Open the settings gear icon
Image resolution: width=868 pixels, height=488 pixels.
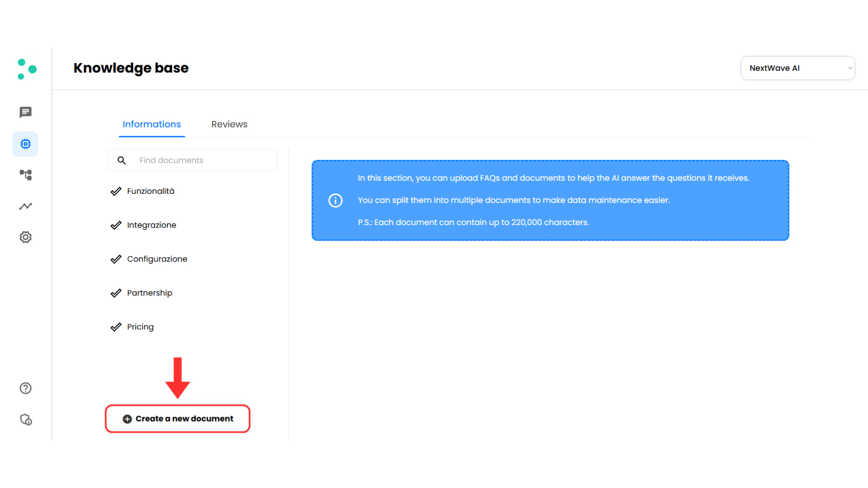pyautogui.click(x=25, y=237)
